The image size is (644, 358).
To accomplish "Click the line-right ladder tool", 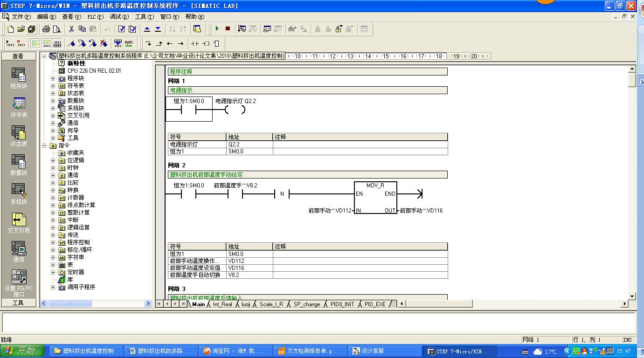I will pos(180,43).
